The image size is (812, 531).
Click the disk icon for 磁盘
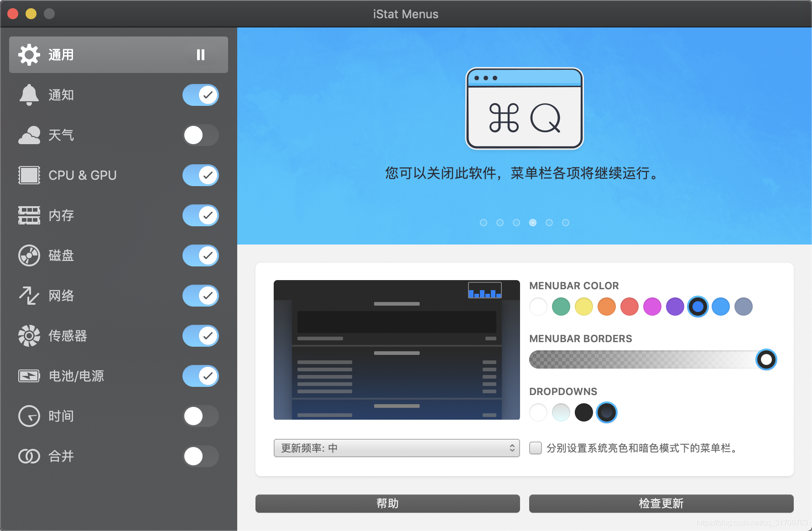pyautogui.click(x=29, y=255)
